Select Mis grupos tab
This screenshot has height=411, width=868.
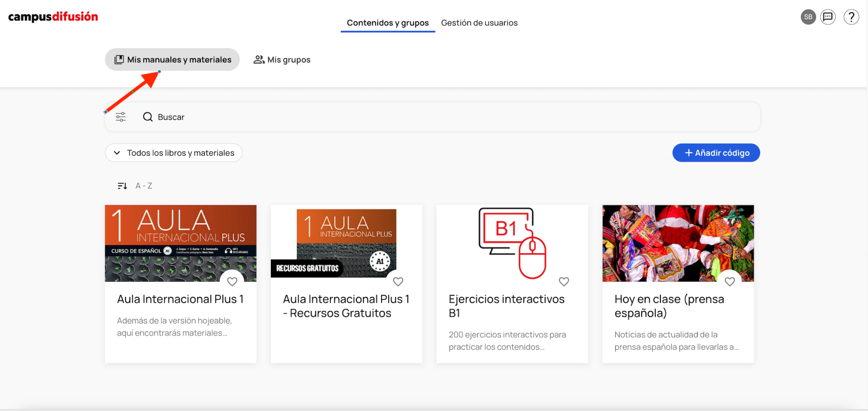tap(282, 60)
